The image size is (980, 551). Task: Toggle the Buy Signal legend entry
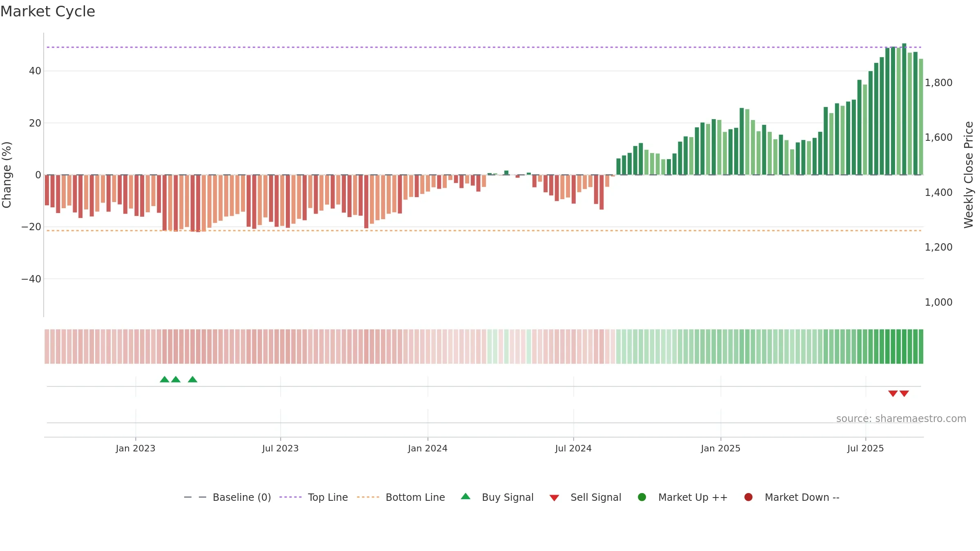point(497,497)
